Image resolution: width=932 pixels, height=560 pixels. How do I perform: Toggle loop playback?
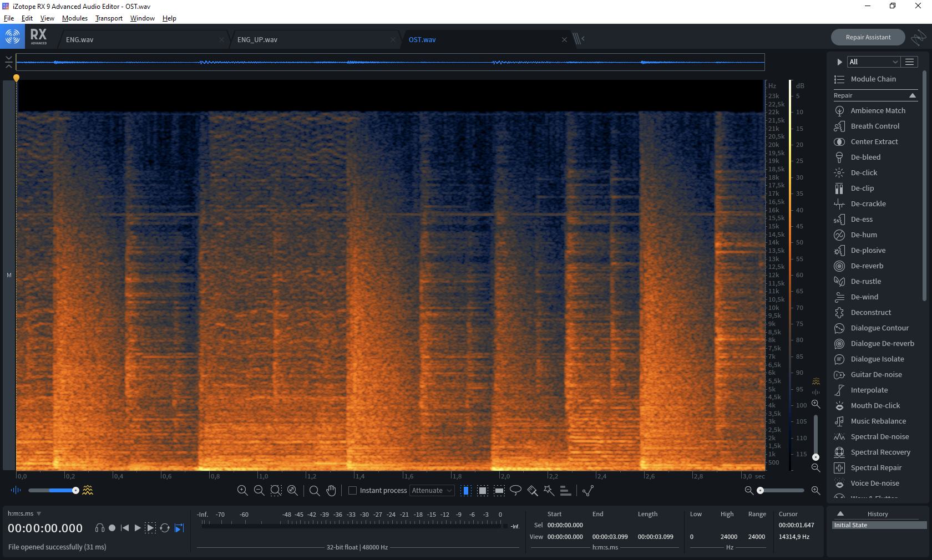coord(165,528)
